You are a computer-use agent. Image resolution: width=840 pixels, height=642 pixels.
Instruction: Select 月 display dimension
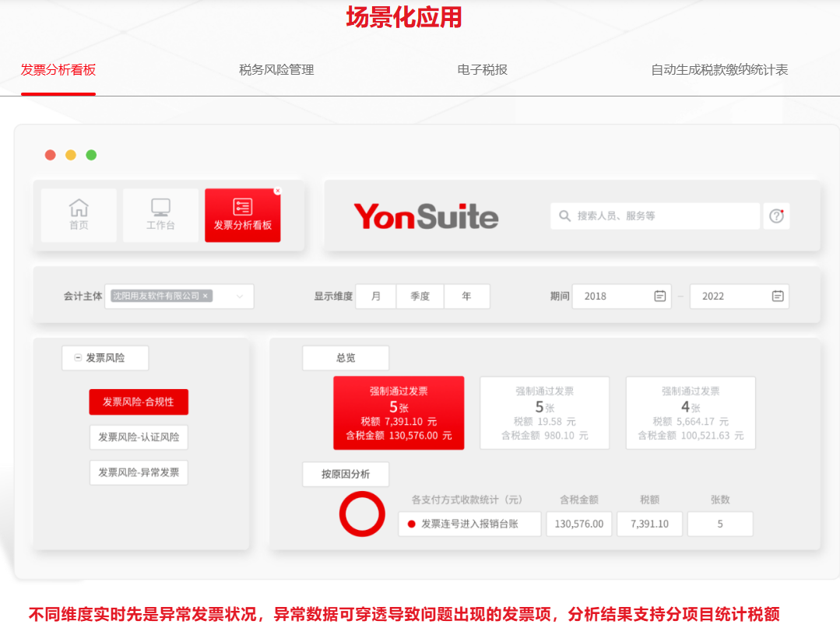376,296
